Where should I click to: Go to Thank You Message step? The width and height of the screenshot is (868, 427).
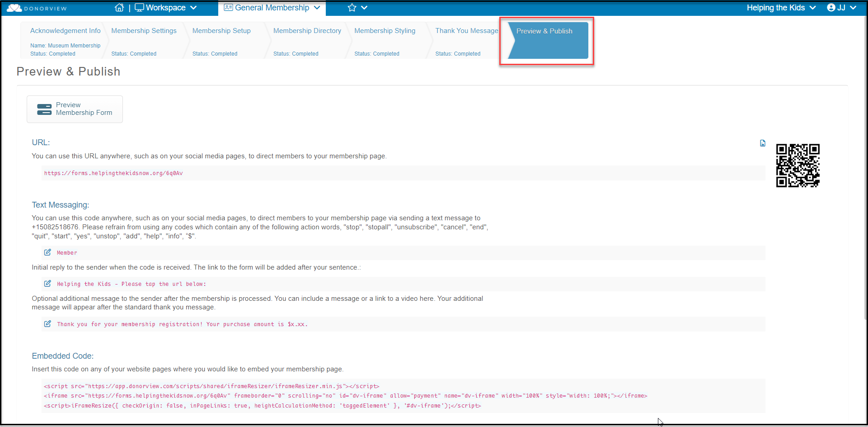[467, 40]
